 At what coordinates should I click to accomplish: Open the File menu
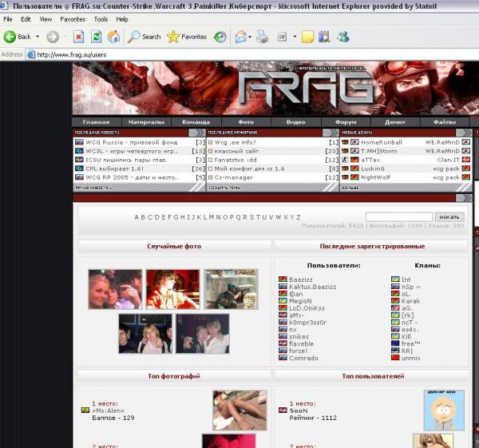tap(8, 19)
